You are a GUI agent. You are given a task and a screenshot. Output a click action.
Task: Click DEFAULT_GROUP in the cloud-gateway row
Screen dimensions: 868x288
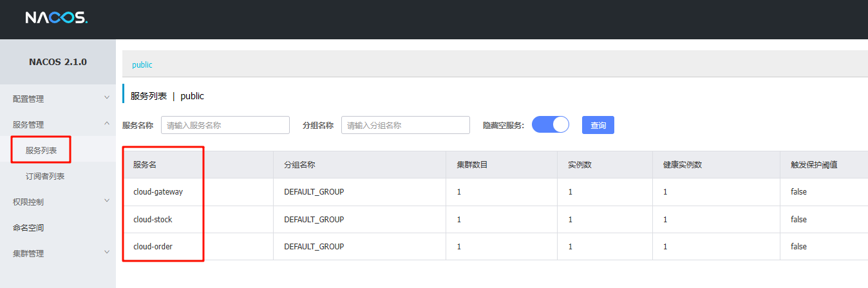point(314,192)
